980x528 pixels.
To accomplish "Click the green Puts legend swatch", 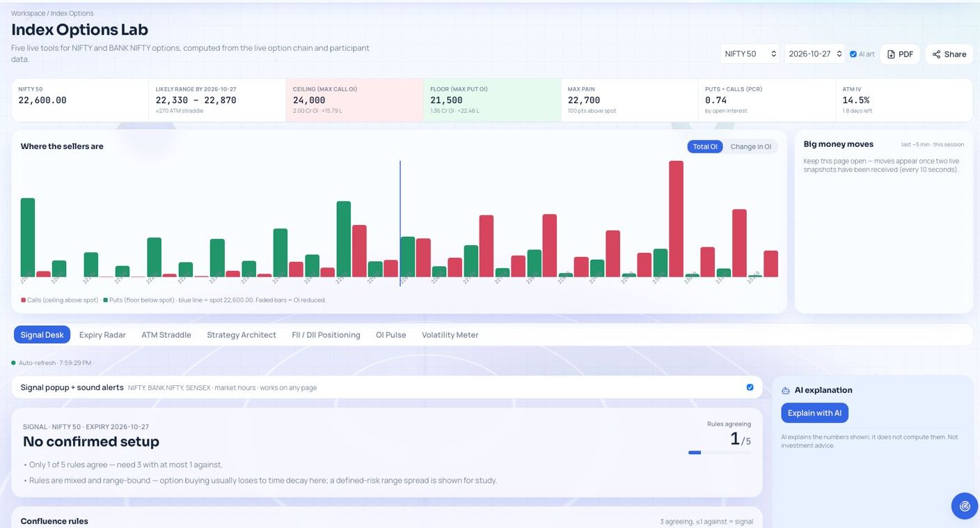I will click(105, 300).
